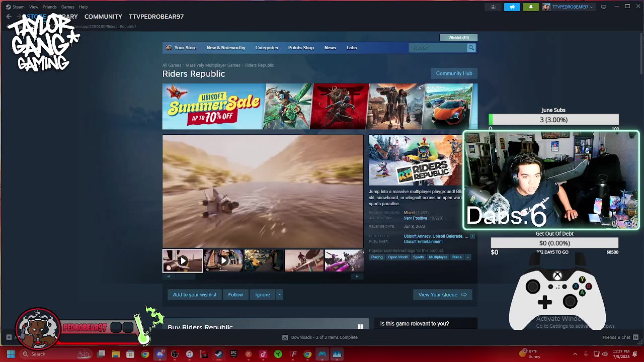Open the Windows Start menu

tap(11, 354)
